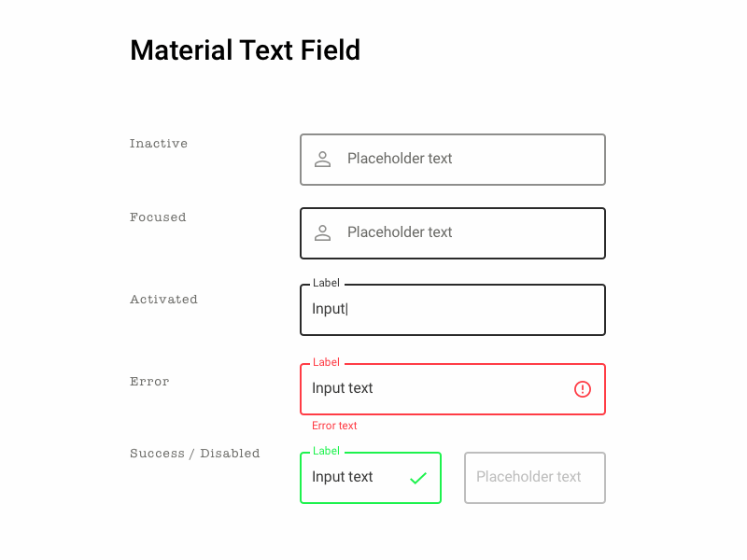
Task: Click the red "Error text" helper message
Action: coord(334,426)
